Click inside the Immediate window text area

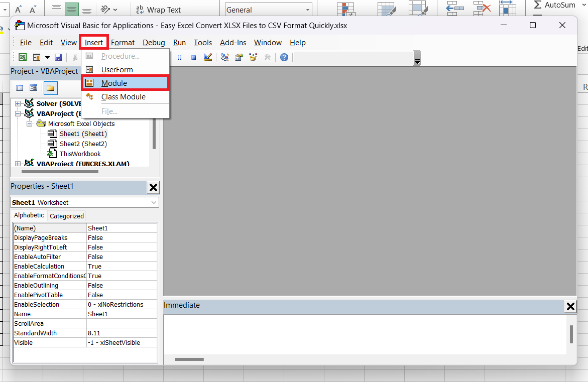coord(365,334)
